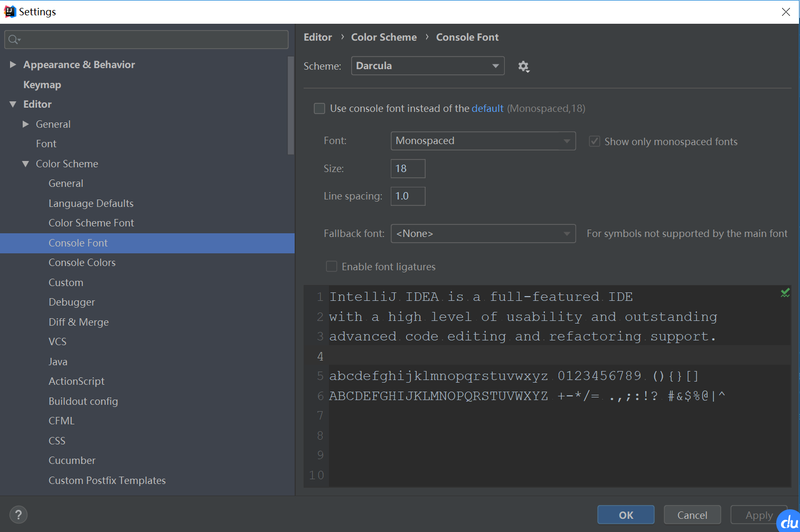The image size is (800, 532).
Task: Expand Appearance & Behavior section
Action: coord(13,64)
